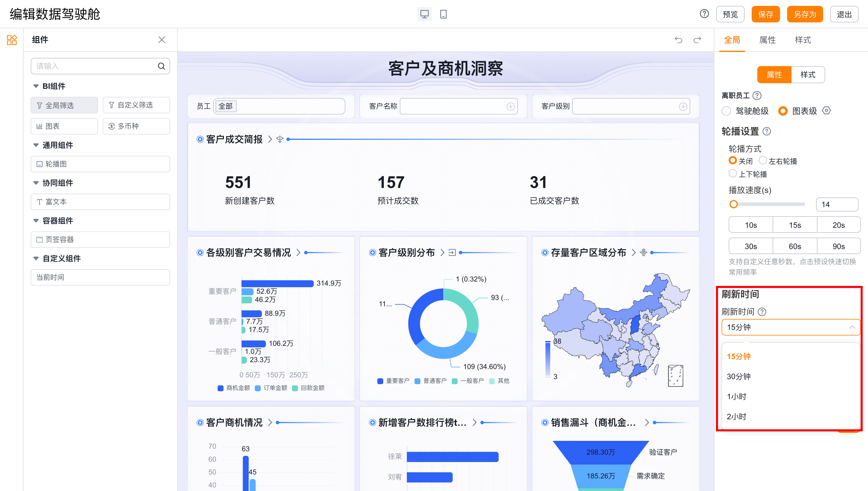Select the 图表级 radio option
868x491 pixels.
[783, 111]
